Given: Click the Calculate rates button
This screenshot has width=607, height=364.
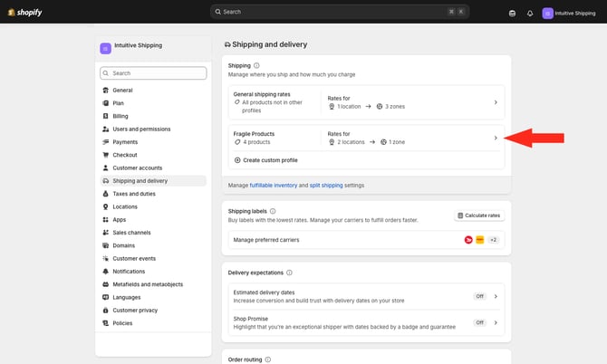Looking at the screenshot, I should [479, 216].
